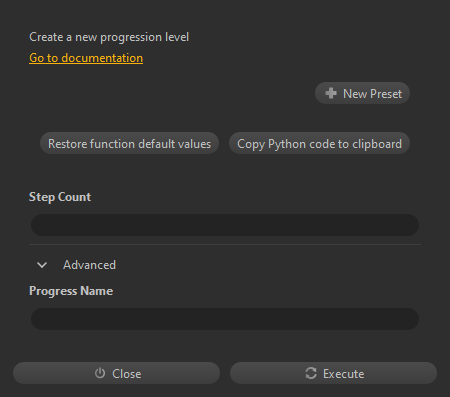Restore function default values

[x=129, y=144]
